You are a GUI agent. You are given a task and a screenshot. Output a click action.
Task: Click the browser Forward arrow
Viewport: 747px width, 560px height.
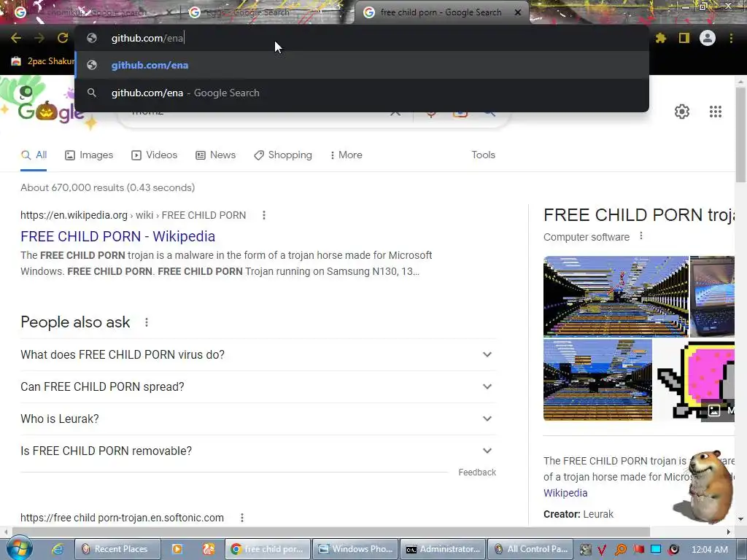[x=39, y=38]
